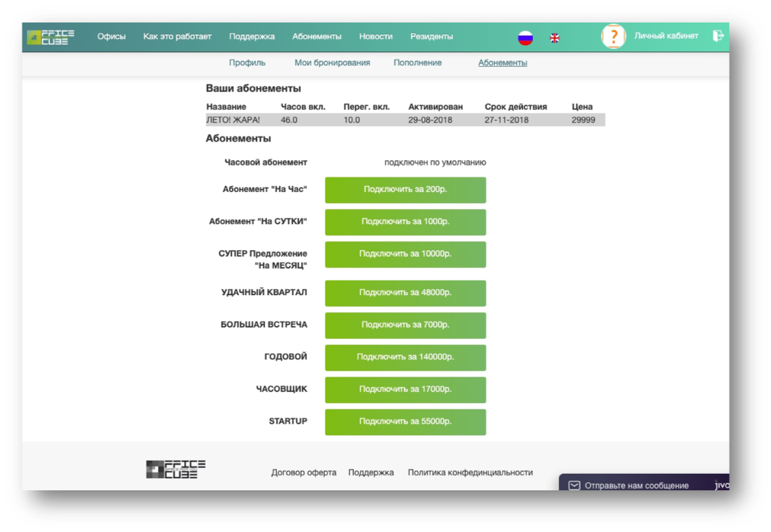Switch to the Профиль tab
Viewport: 771px width, 532px height.
(x=247, y=63)
